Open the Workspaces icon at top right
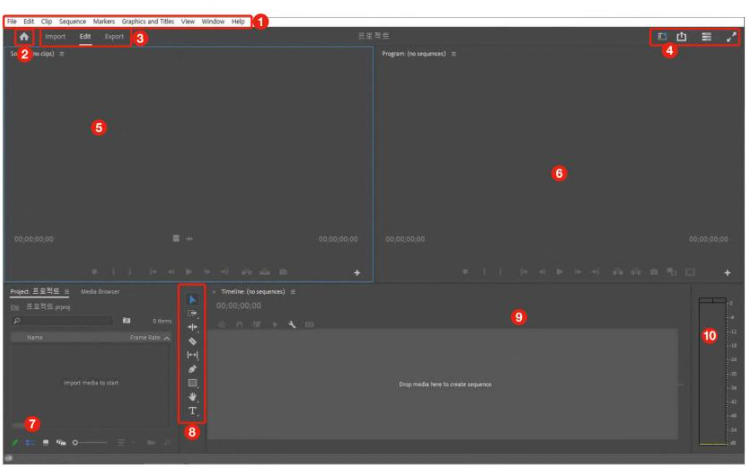The height and width of the screenshot is (467, 756). click(x=662, y=37)
